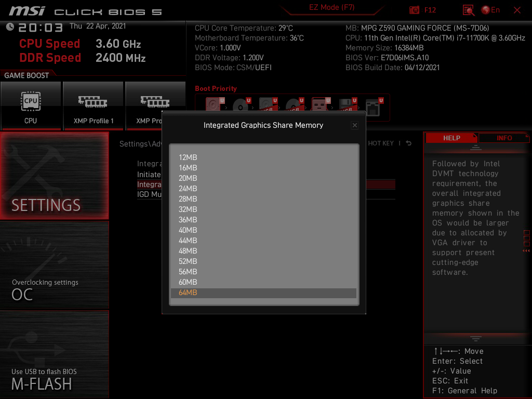Close the BIOS with the red X
Viewport: 532px width, 399px height.
(x=517, y=10)
